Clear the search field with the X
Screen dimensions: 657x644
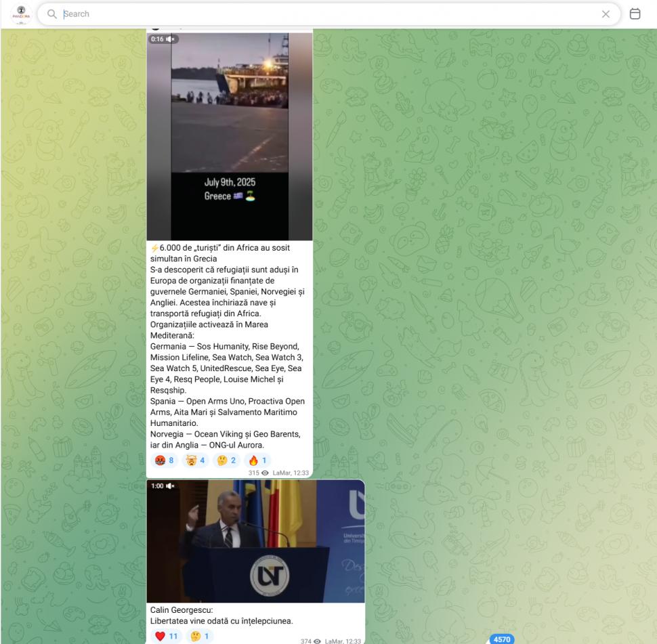click(606, 14)
